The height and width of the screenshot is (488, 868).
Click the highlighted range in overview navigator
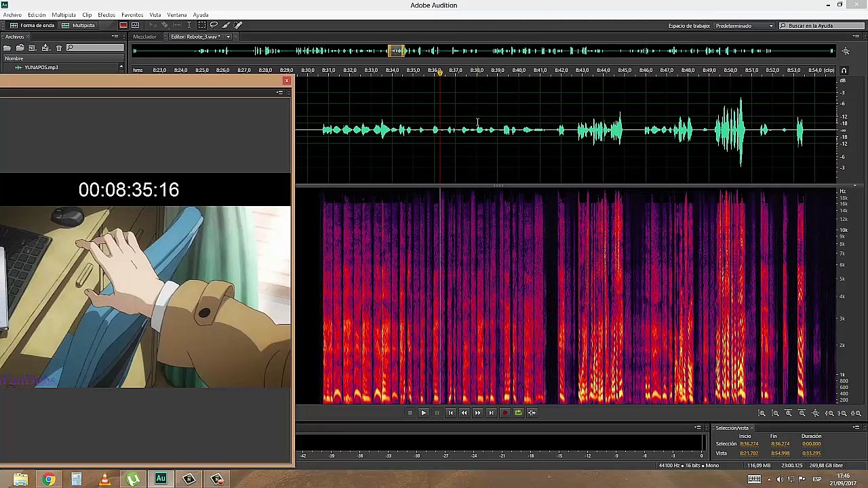[397, 51]
